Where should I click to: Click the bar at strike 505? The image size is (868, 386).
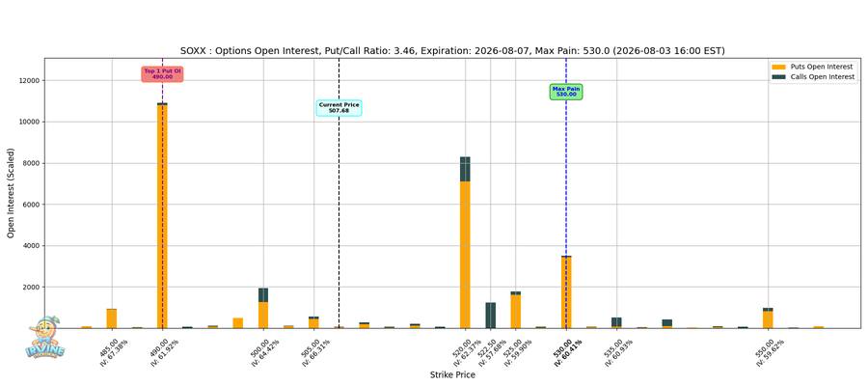point(313,322)
